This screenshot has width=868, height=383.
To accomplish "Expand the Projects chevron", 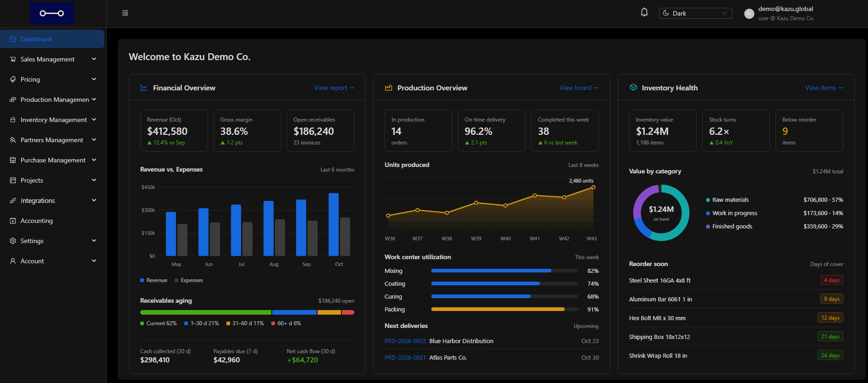I will 94,180.
